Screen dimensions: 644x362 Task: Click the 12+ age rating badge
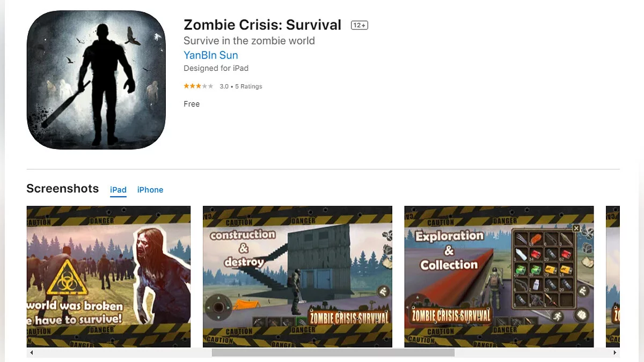click(x=360, y=25)
